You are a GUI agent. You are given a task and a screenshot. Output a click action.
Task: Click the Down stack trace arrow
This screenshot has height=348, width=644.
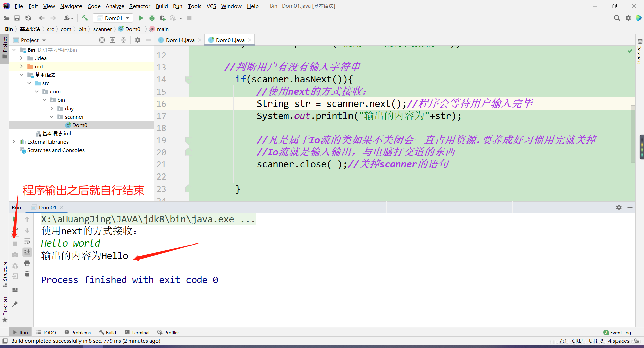(x=27, y=230)
